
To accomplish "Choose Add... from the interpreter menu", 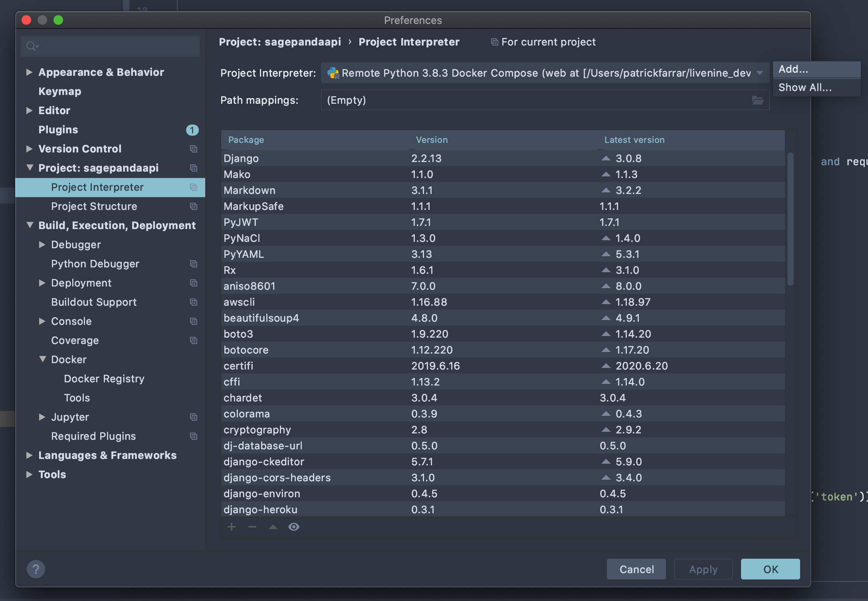I will point(816,69).
